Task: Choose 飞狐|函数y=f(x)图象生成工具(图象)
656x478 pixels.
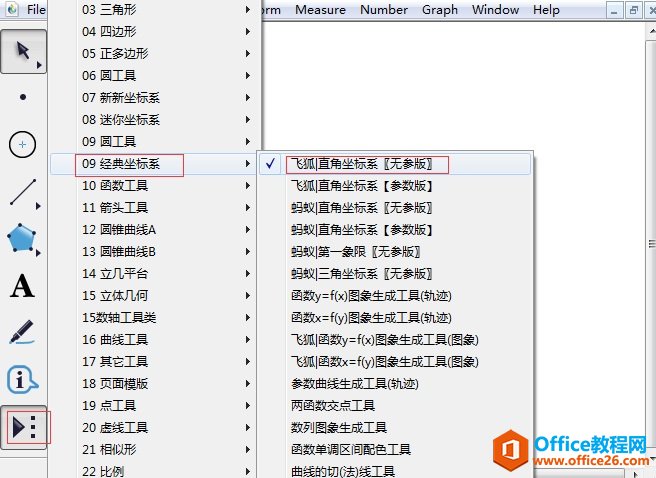Action: [x=395, y=340]
